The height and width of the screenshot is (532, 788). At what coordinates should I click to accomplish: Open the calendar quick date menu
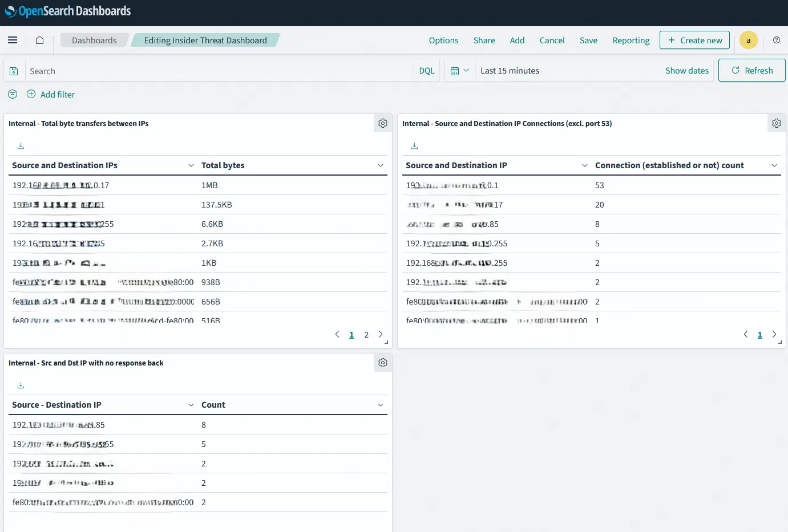(x=459, y=71)
